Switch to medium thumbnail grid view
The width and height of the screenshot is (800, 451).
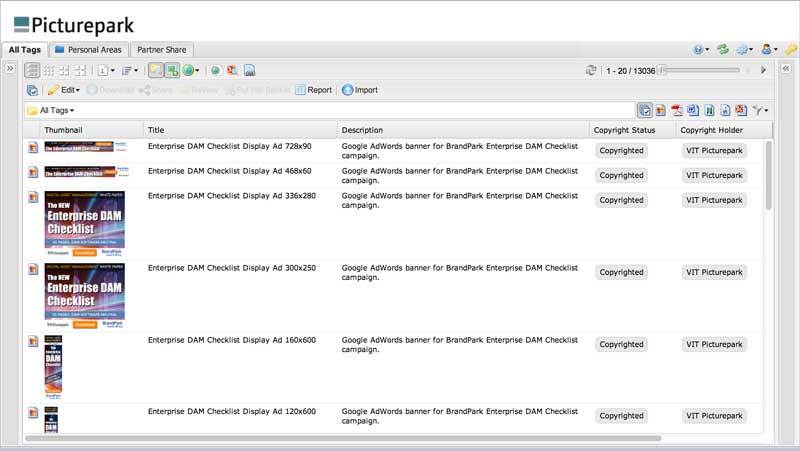(x=64, y=70)
